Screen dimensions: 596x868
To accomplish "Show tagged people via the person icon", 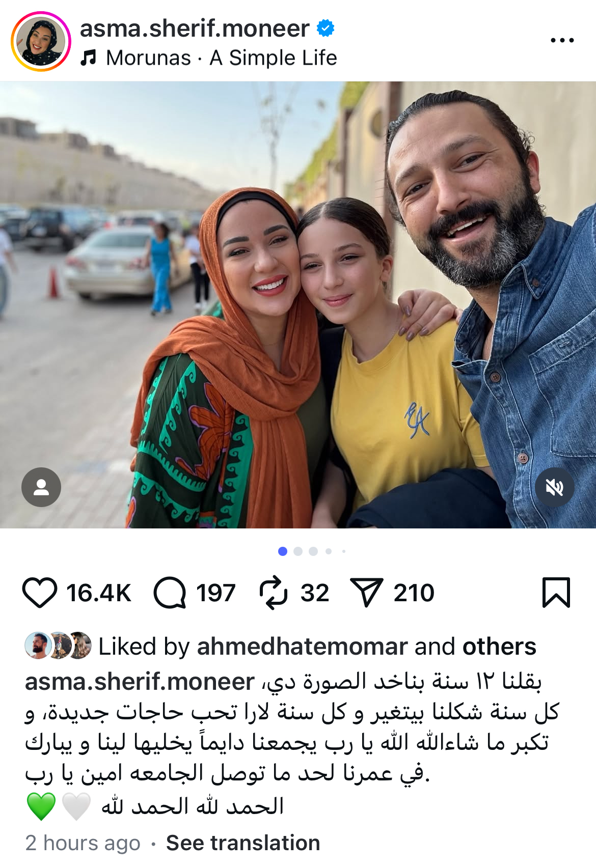I will coord(41,487).
